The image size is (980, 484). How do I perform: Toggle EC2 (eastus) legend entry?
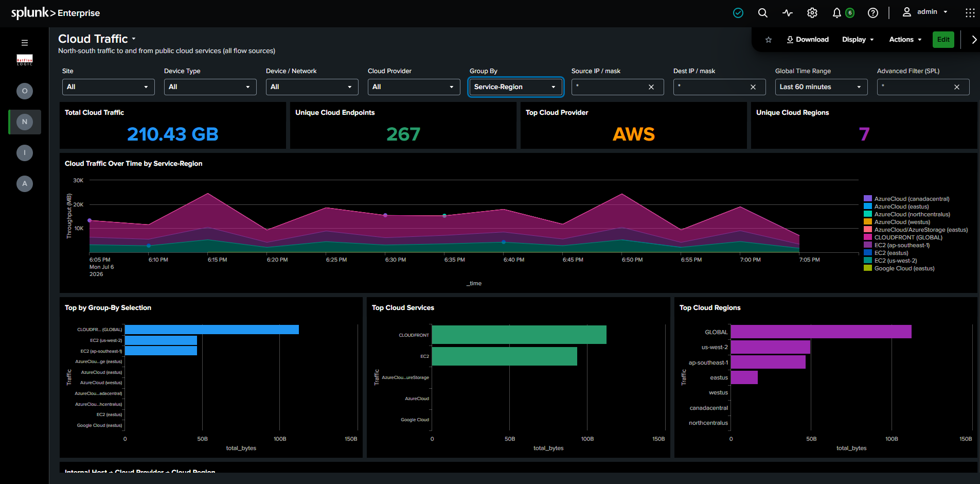tap(886, 253)
